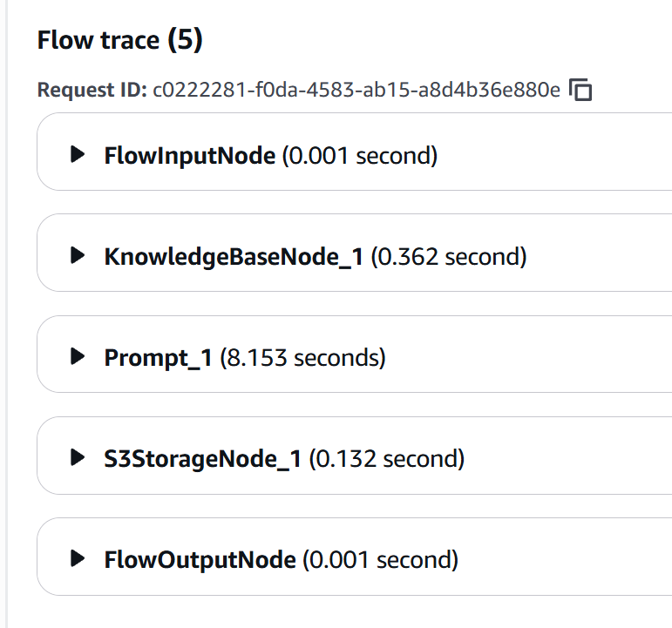Click the Flow trace (5) heading
The width and height of the screenshot is (672, 628).
click(119, 40)
